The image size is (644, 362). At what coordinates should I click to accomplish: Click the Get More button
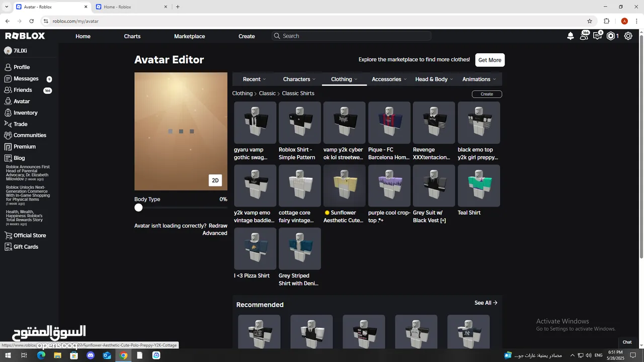tap(490, 60)
